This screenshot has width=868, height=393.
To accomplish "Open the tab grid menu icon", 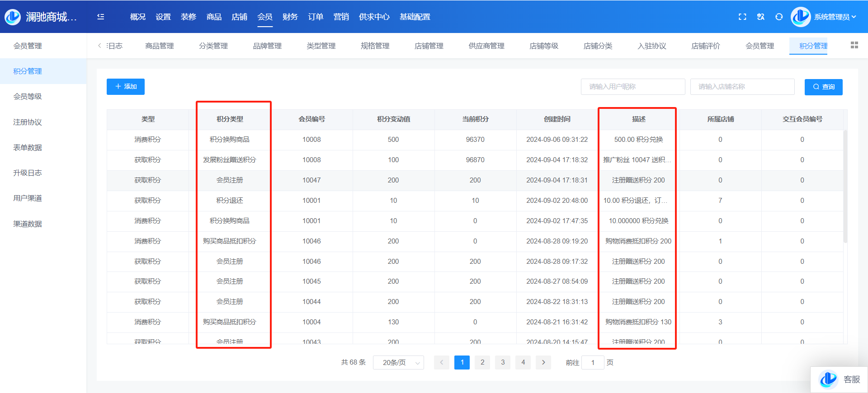I will (x=854, y=45).
